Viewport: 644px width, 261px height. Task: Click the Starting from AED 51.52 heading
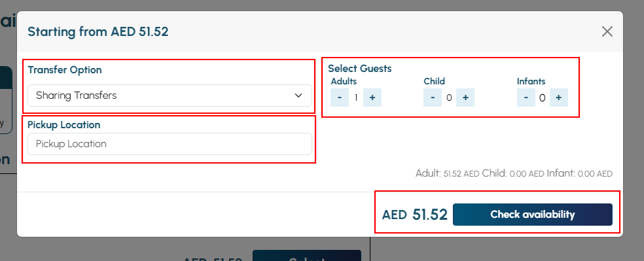[x=98, y=31]
